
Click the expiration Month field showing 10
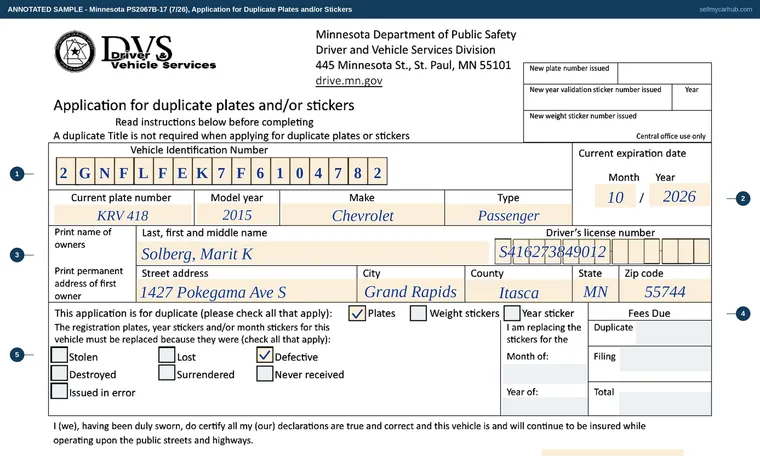(x=615, y=197)
